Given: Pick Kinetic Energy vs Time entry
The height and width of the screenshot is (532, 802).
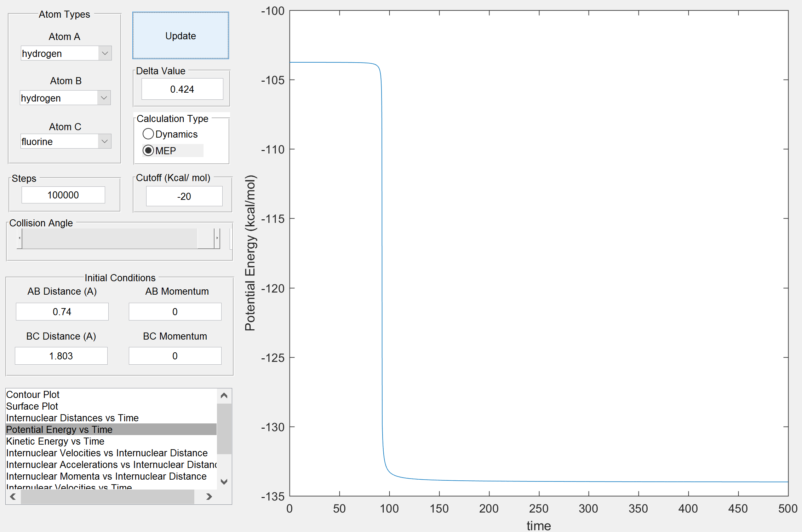Looking at the screenshot, I should tap(55, 441).
